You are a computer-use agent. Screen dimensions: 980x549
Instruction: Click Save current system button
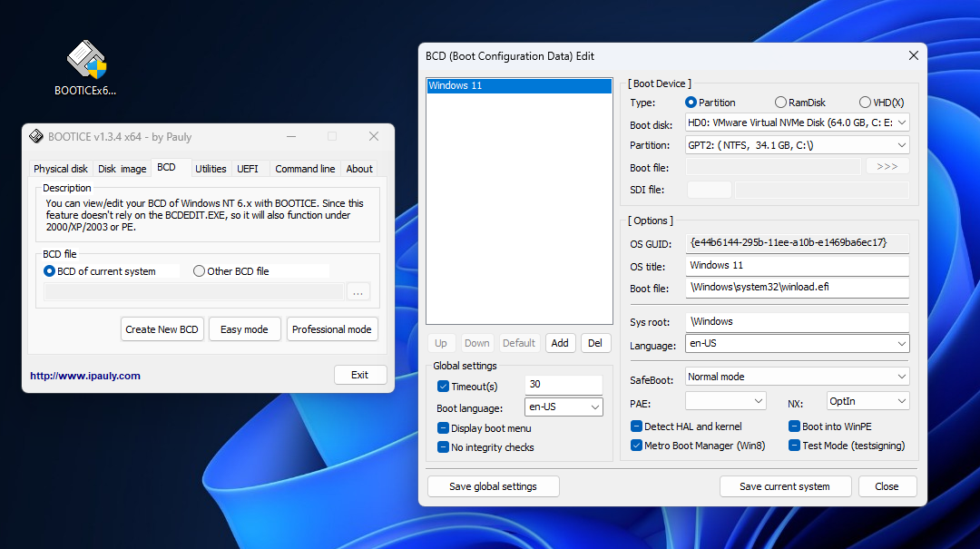pyautogui.click(x=785, y=486)
